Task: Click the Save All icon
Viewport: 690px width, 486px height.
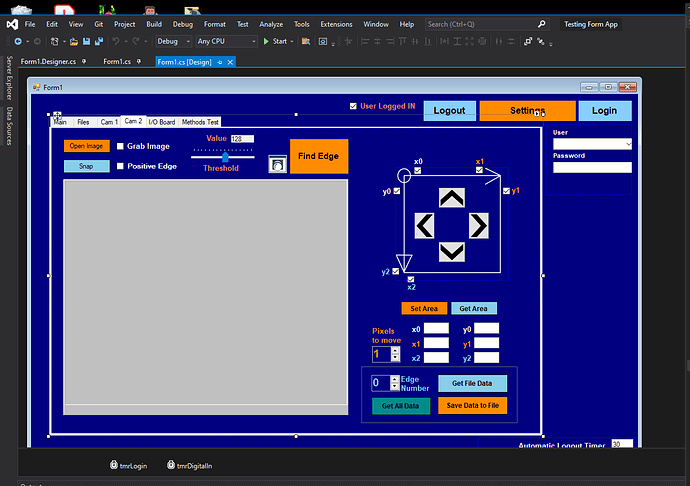Action: coord(99,41)
